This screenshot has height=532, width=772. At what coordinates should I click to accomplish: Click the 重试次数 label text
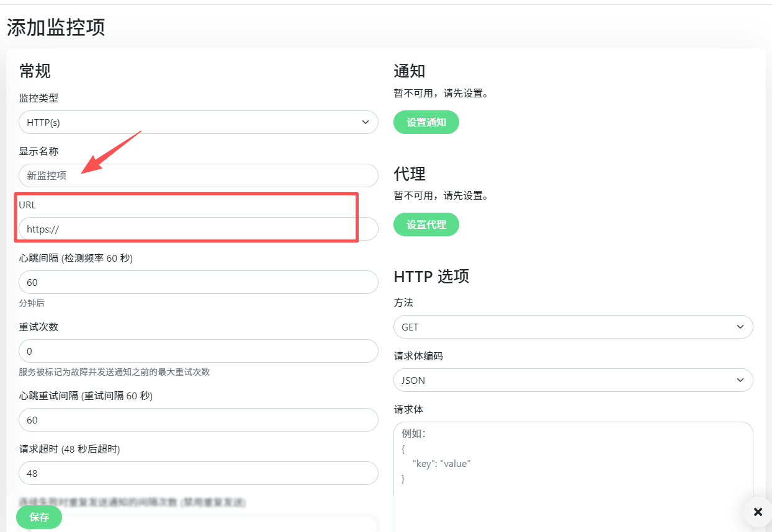[38, 327]
